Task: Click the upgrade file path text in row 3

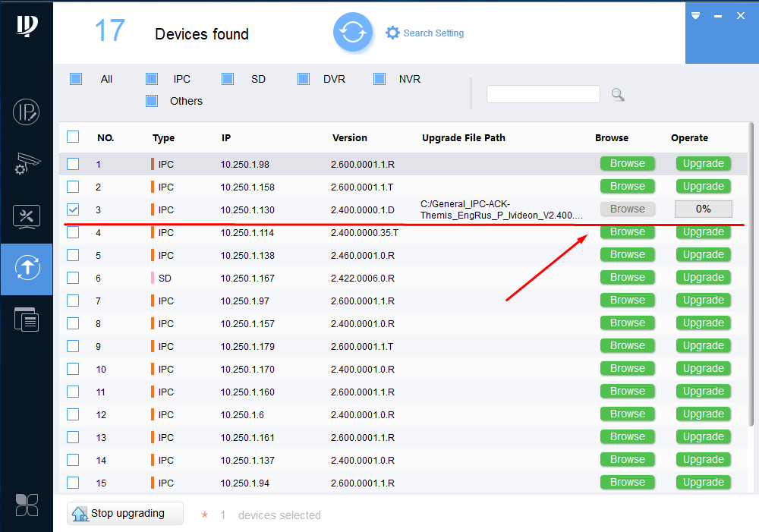Action: 502,209
